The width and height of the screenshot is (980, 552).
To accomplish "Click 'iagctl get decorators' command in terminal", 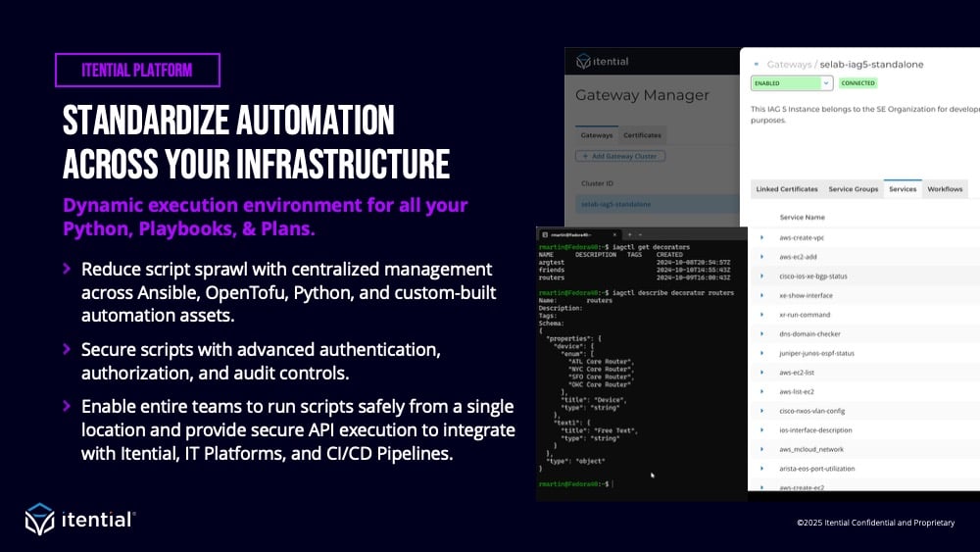I will [651, 247].
